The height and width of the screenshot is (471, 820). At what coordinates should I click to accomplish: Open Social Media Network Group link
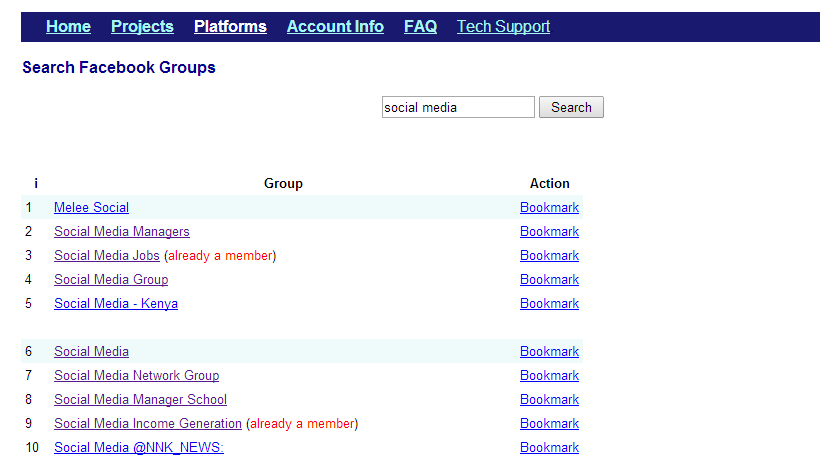[x=136, y=375]
